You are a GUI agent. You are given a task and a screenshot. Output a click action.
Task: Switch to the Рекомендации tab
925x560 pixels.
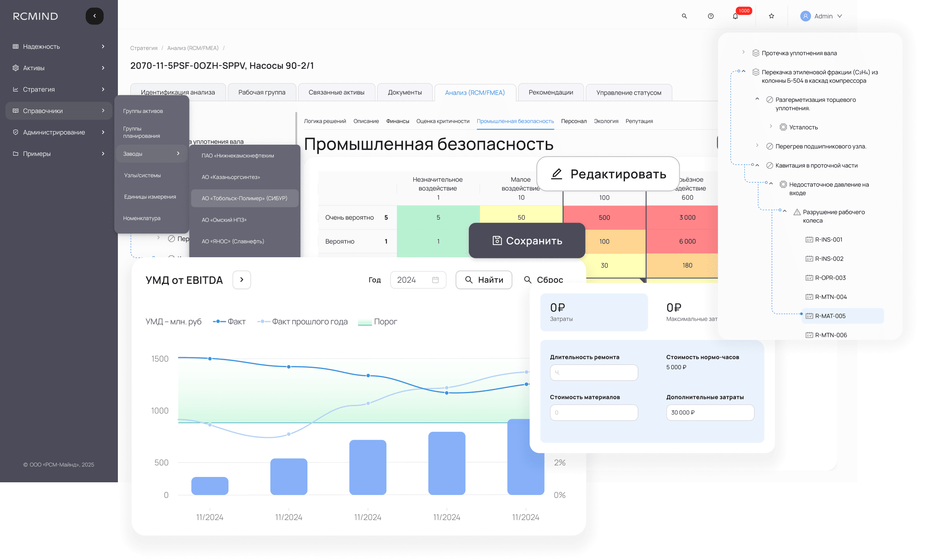(550, 93)
